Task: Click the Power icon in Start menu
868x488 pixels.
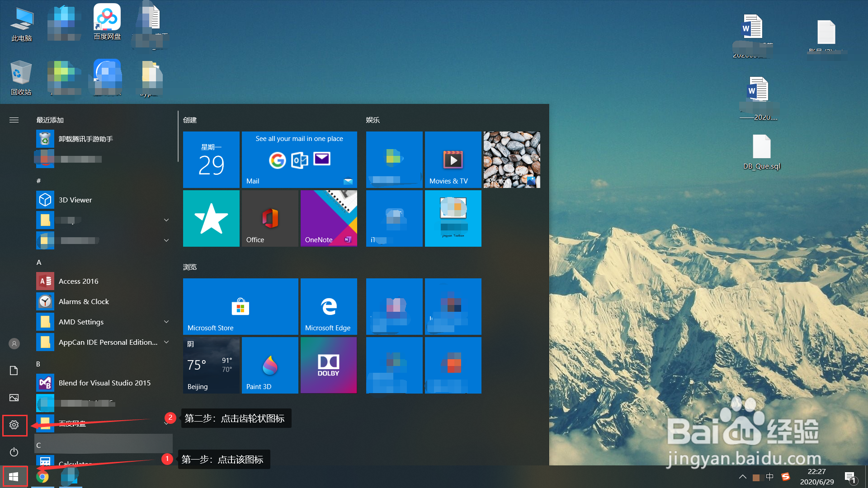Action: 14,452
